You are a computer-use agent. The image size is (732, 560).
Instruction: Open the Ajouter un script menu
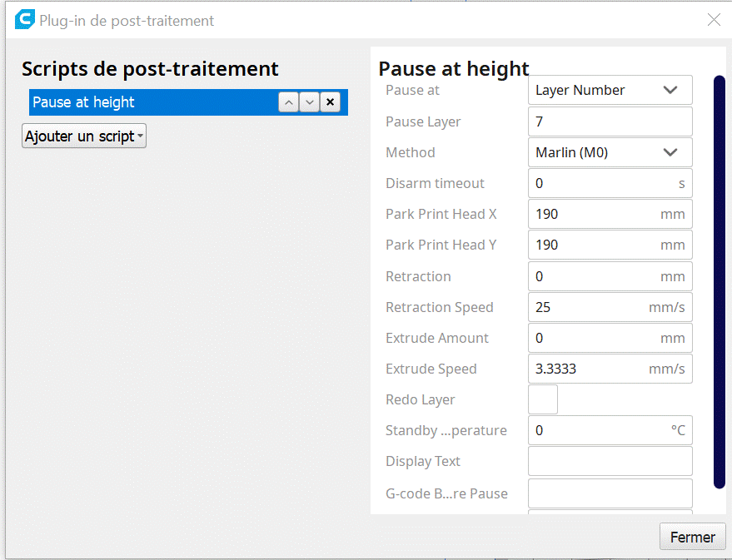click(x=84, y=136)
